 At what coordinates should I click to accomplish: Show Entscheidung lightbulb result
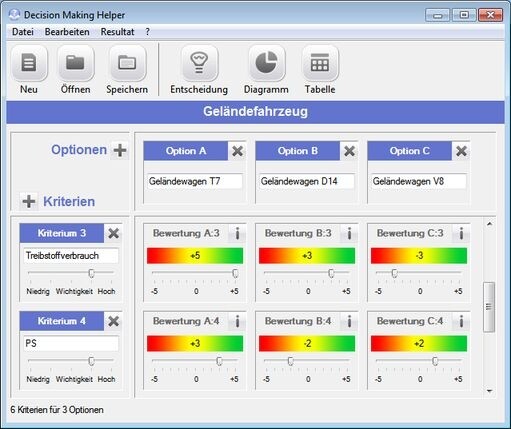click(x=199, y=63)
